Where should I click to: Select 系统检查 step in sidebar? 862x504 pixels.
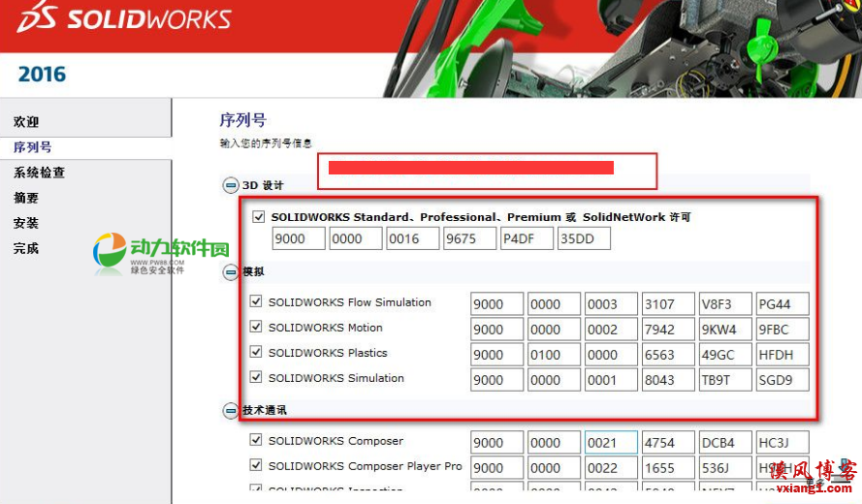(39, 173)
